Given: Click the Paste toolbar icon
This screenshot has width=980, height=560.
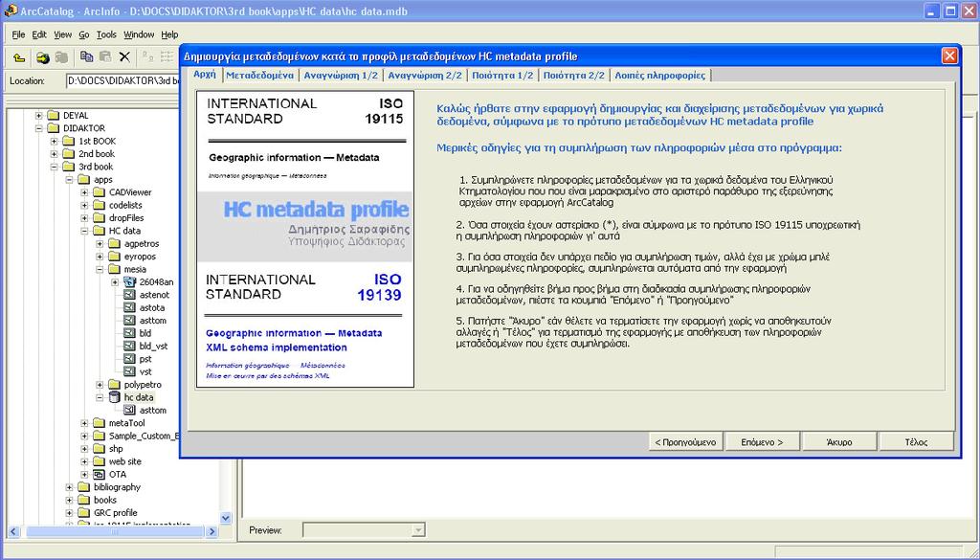Looking at the screenshot, I should click(105, 57).
